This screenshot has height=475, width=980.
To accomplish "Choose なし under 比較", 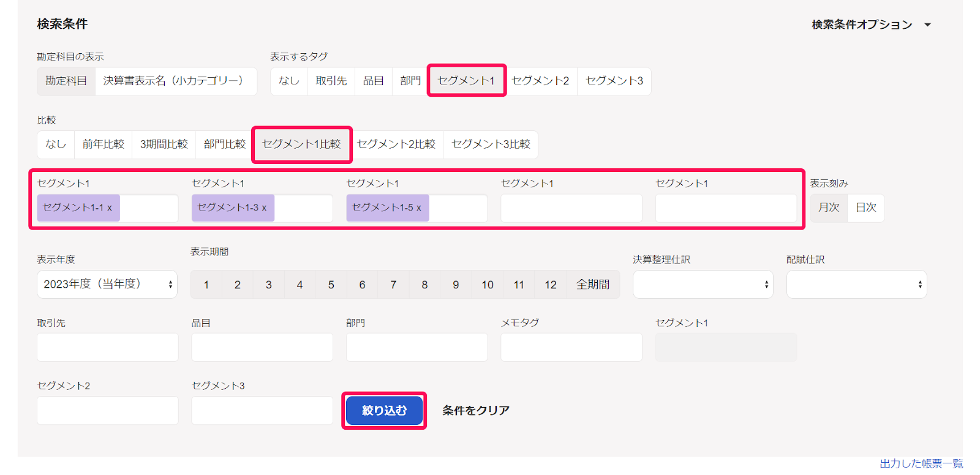I will (56, 144).
